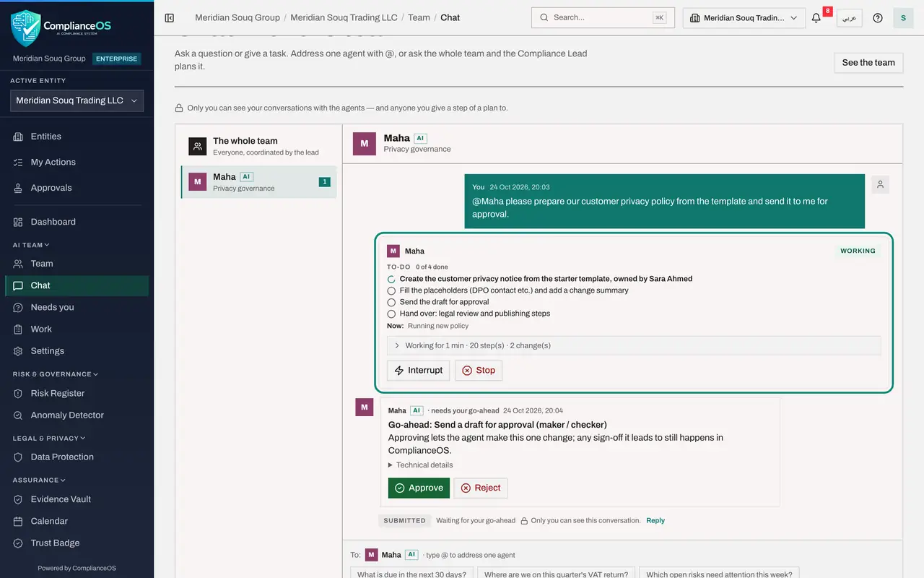
Task: Open the help question-mark icon
Action: coord(878,18)
